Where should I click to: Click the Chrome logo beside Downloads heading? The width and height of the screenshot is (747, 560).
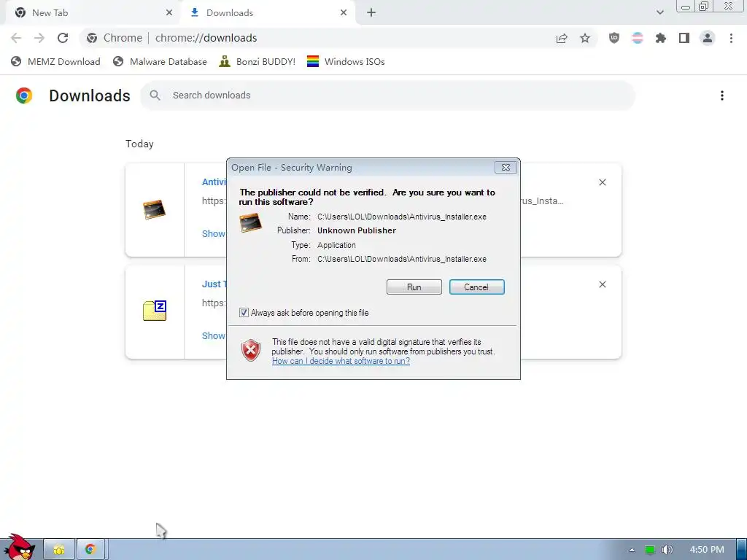[24, 96]
